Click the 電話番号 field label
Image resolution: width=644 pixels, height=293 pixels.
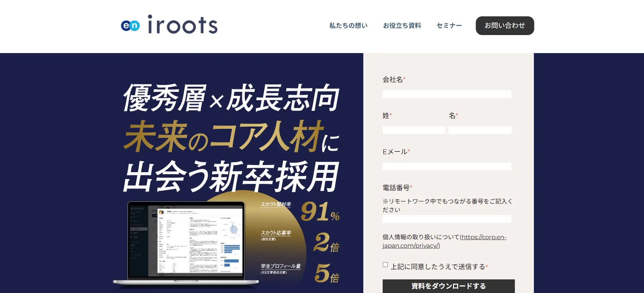(x=396, y=188)
